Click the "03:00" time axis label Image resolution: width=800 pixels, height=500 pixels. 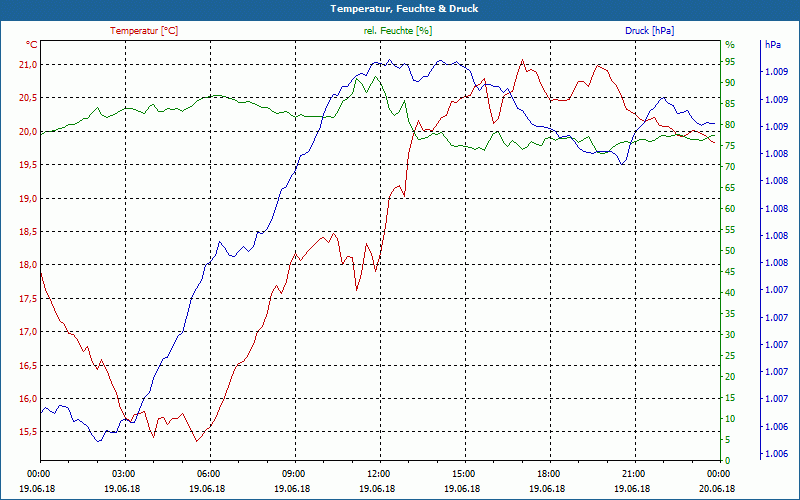click(x=122, y=473)
